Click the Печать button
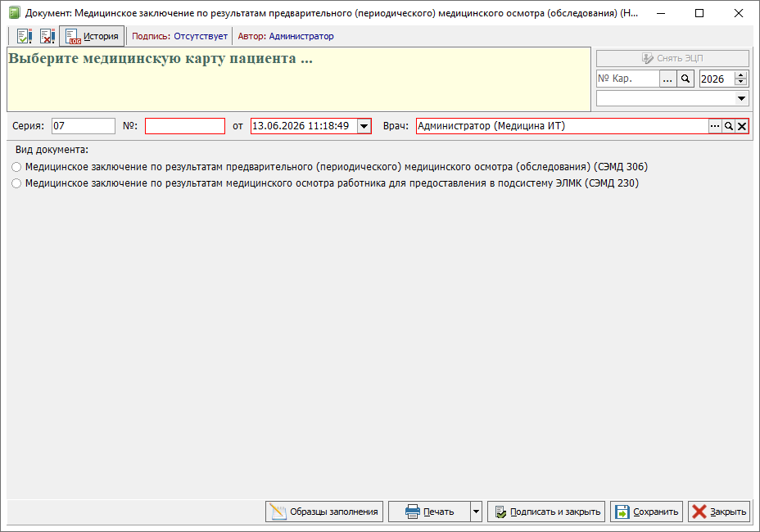The height and width of the screenshot is (532, 760). click(429, 512)
